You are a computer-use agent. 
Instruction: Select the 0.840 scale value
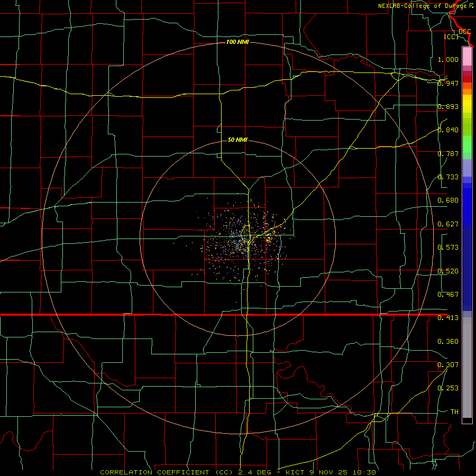[x=448, y=130]
